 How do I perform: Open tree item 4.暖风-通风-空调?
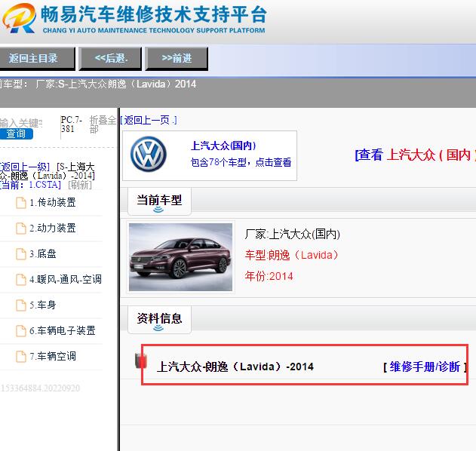[66, 279]
